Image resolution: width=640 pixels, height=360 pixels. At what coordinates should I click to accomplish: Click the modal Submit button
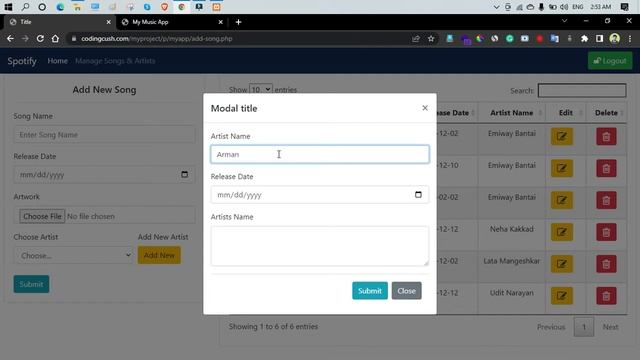370,291
